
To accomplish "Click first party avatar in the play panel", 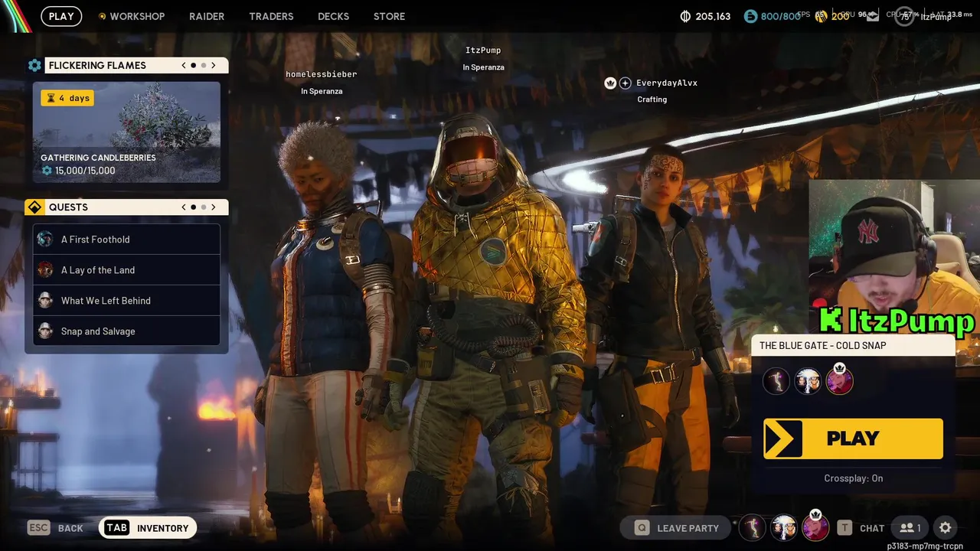I will (776, 380).
